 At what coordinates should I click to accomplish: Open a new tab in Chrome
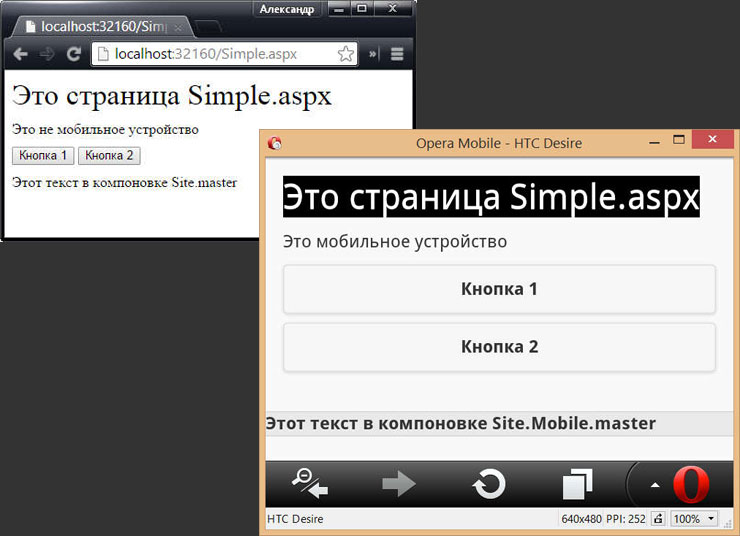click(208, 27)
